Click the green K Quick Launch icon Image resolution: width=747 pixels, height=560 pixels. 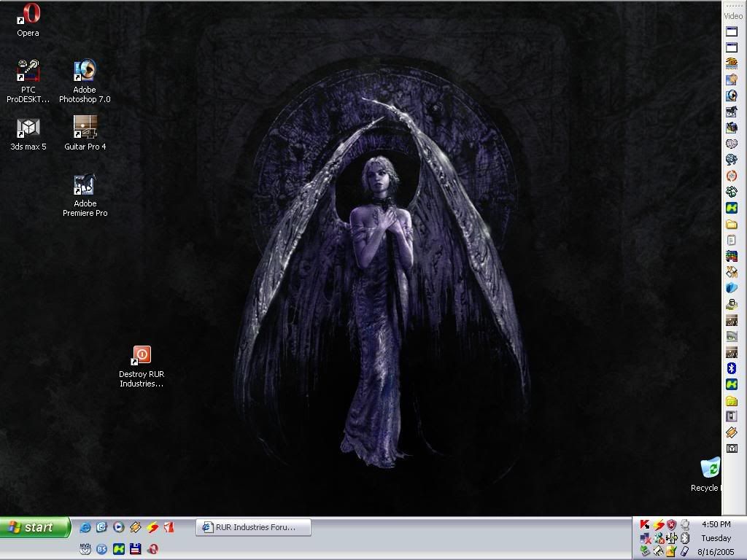[x=119, y=549]
